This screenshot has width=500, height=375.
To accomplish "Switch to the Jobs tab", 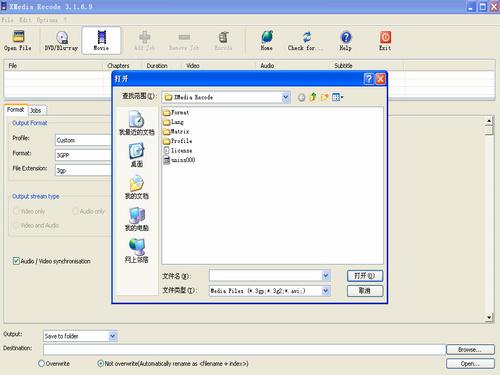I will point(36,110).
